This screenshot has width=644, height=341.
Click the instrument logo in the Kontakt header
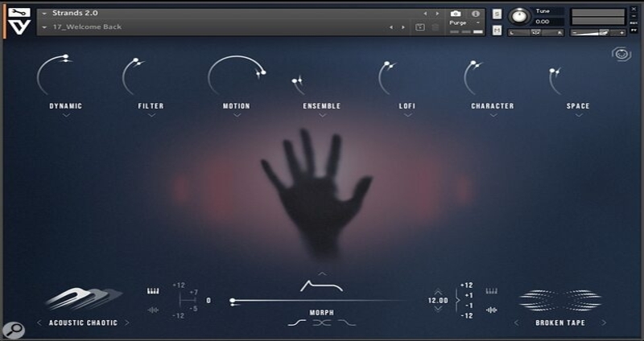coord(19,27)
